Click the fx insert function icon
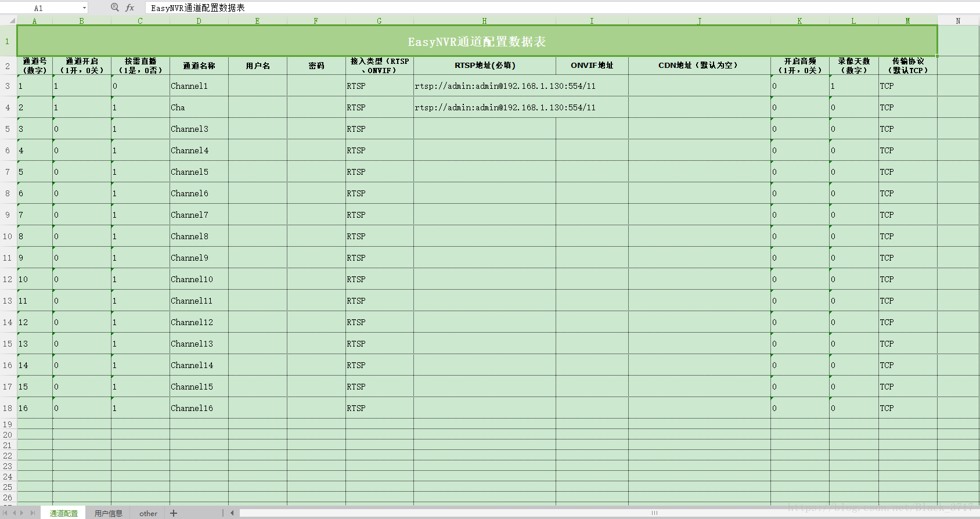The height and width of the screenshot is (519, 980). pyautogui.click(x=130, y=8)
